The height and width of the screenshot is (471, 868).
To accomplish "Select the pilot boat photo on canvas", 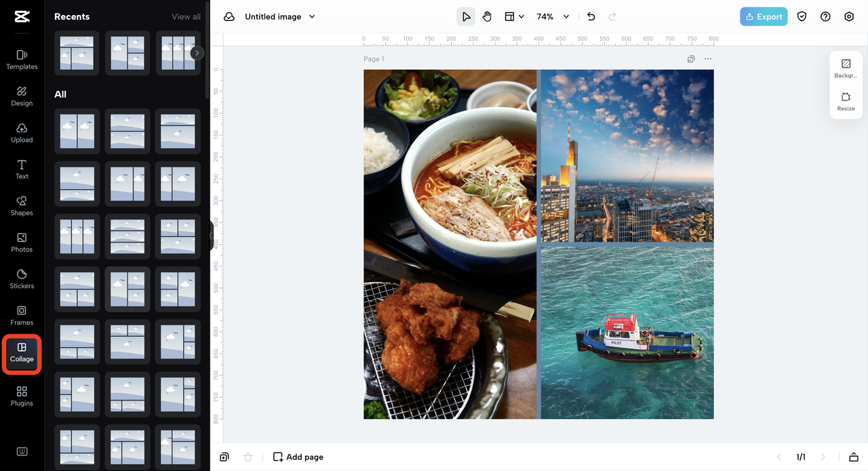I will (x=627, y=332).
